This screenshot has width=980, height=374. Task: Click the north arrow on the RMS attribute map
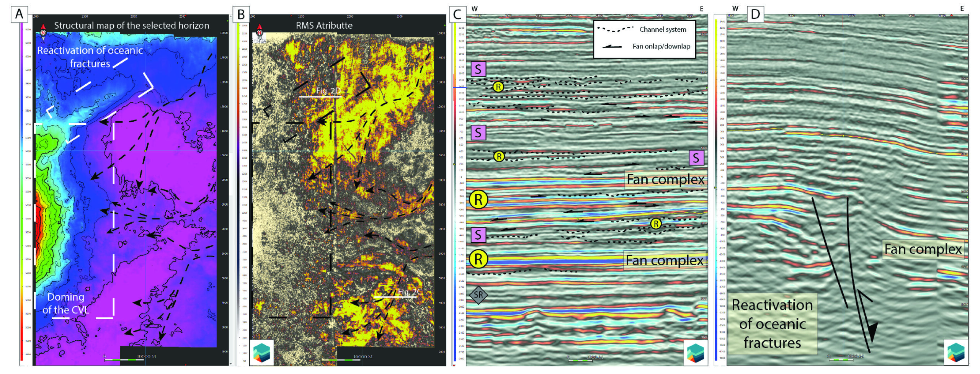(260, 31)
